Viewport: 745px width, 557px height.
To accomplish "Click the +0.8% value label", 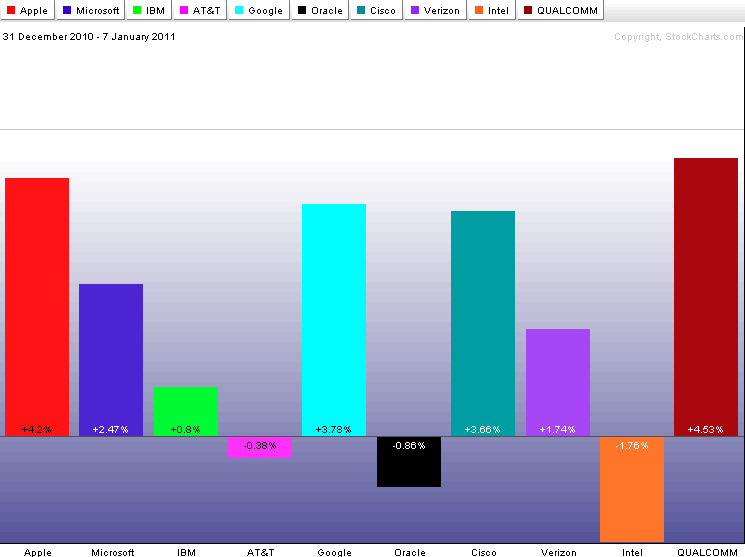I will pyautogui.click(x=185, y=430).
